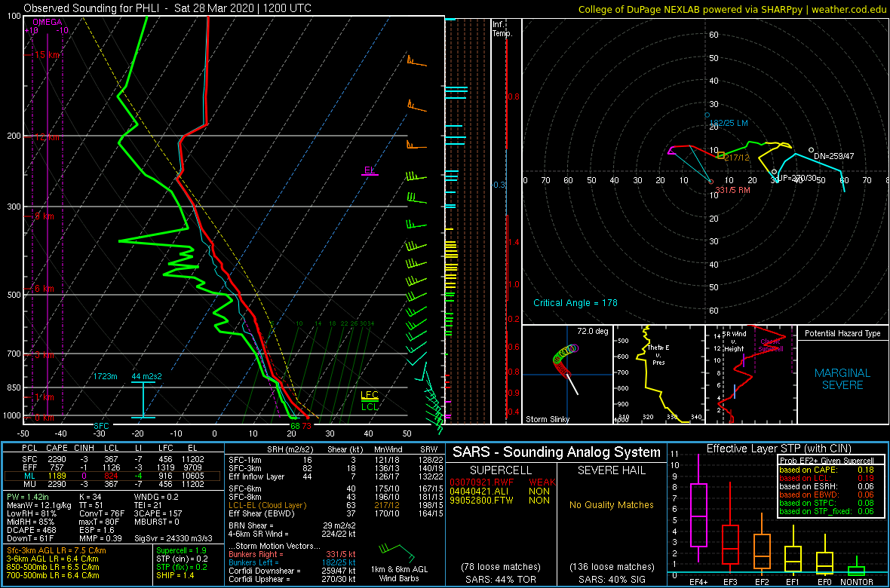The image size is (890, 588).
Task: Select the EF3 red box plot
Action: (x=731, y=527)
